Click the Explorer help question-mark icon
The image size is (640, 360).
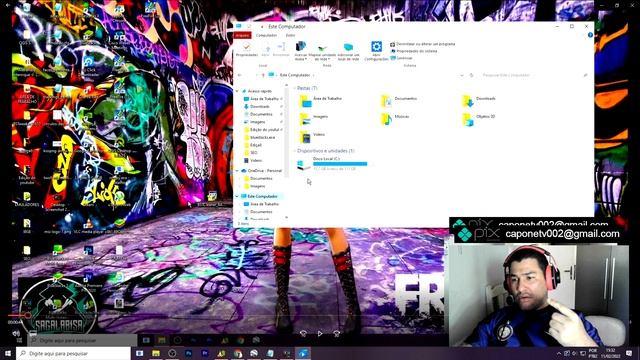pyautogui.click(x=590, y=35)
